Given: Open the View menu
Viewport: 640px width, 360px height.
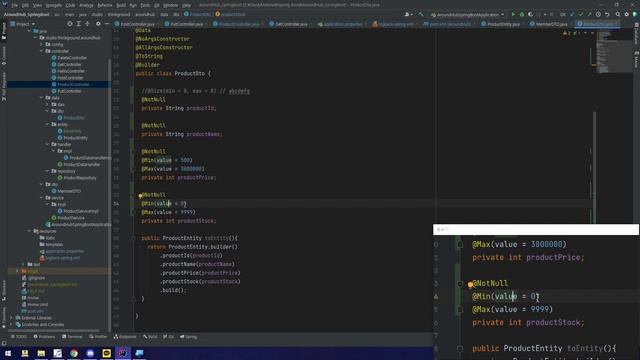Looking at the screenshot, I should click(x=37, y=5).
